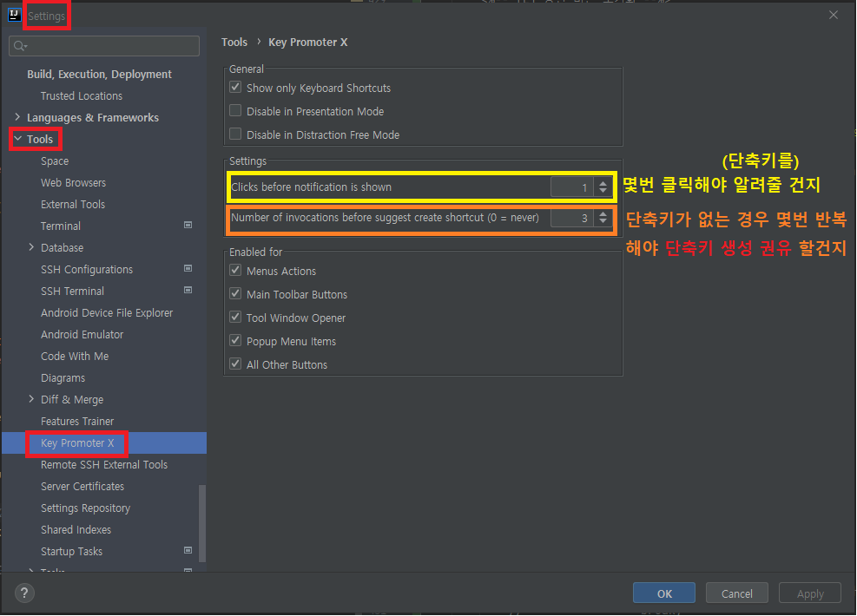The image size is (857, 616).
Task: Open Terminal settings page
Action: (x=61, y=226)
